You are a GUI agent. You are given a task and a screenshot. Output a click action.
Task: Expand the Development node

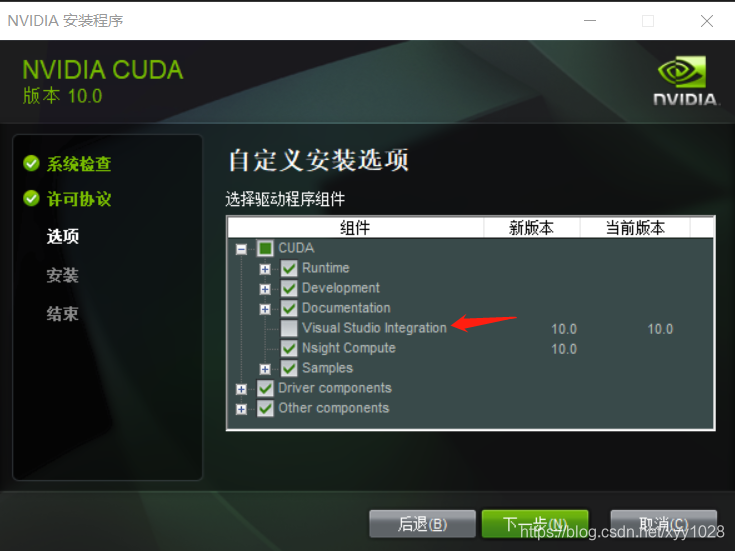[x=265, y=289]
